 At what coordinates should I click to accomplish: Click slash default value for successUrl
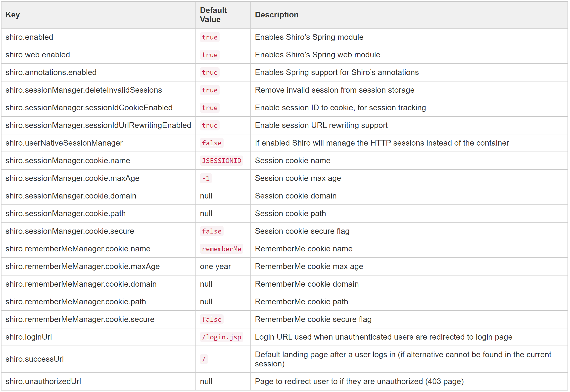click(204, 359)
